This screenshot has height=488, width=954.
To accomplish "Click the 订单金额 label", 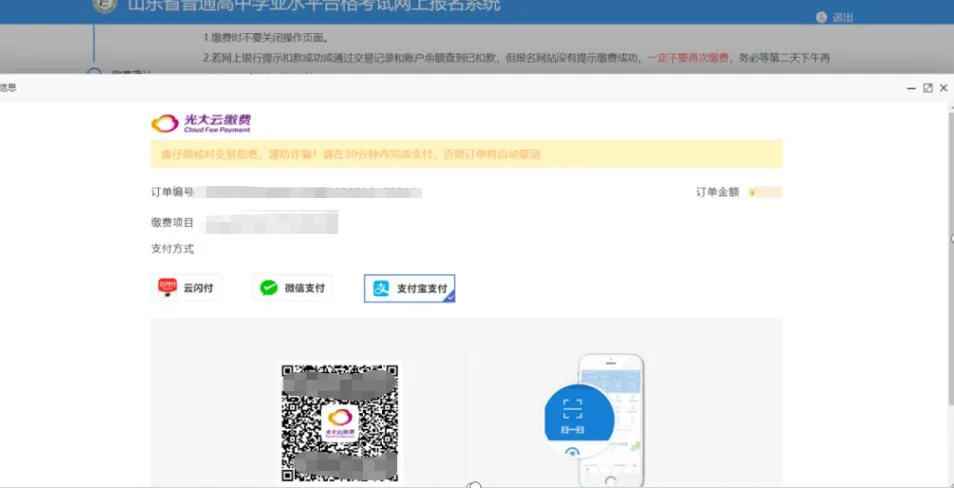I will click(x=717, y=192).
